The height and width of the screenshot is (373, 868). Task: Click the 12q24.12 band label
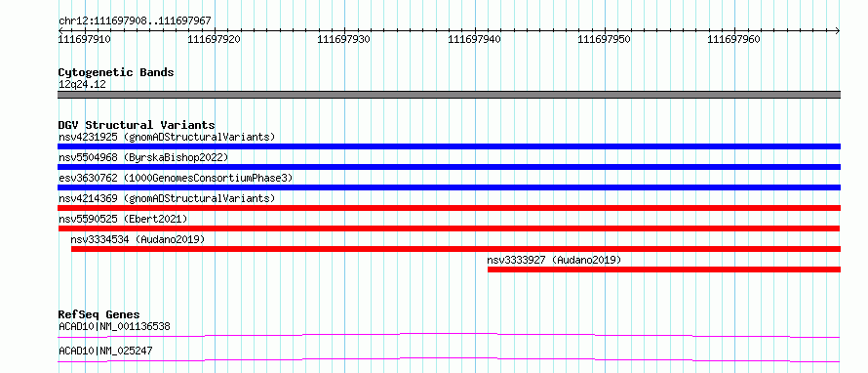tap(82, 85)
